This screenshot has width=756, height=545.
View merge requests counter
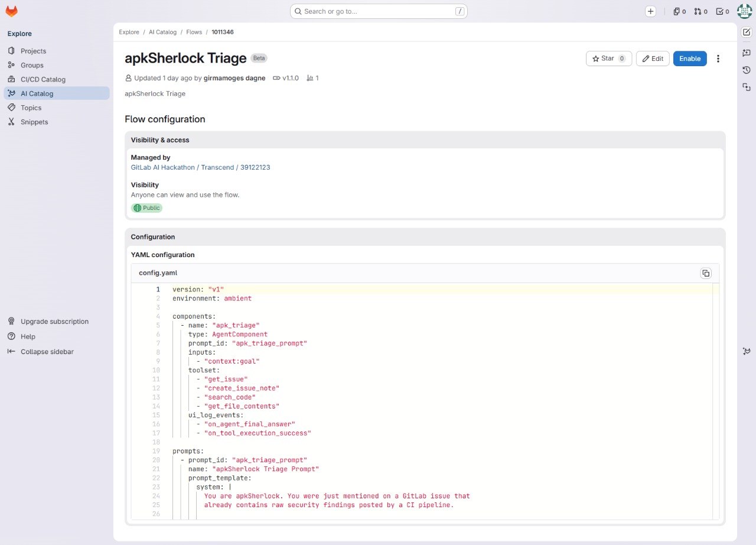(700, 11)
